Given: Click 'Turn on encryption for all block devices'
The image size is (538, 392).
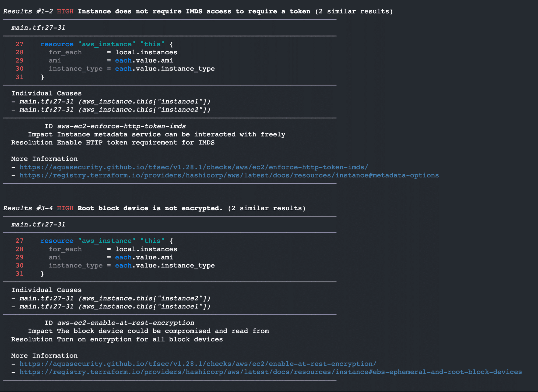Looking at the screenshot, I should tap(140, 339).
